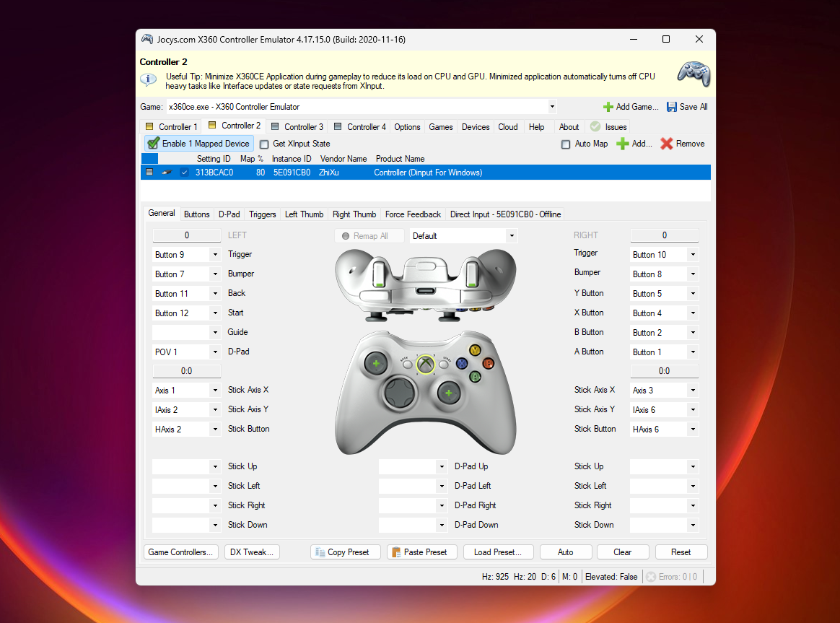The width and height of the screenshot is (840, 623).
Task: Open the empty Guide mapping dropdown
Action: pos(215,332)
